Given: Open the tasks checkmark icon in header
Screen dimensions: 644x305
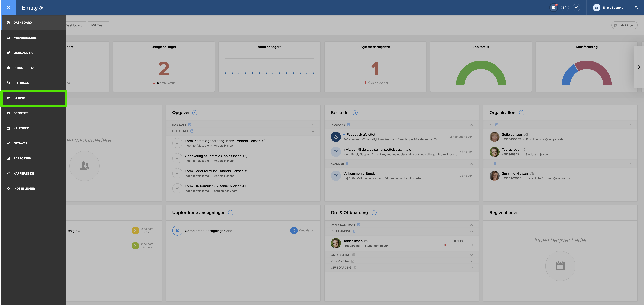Looking at the screenshot, I should tap(576, 8).
